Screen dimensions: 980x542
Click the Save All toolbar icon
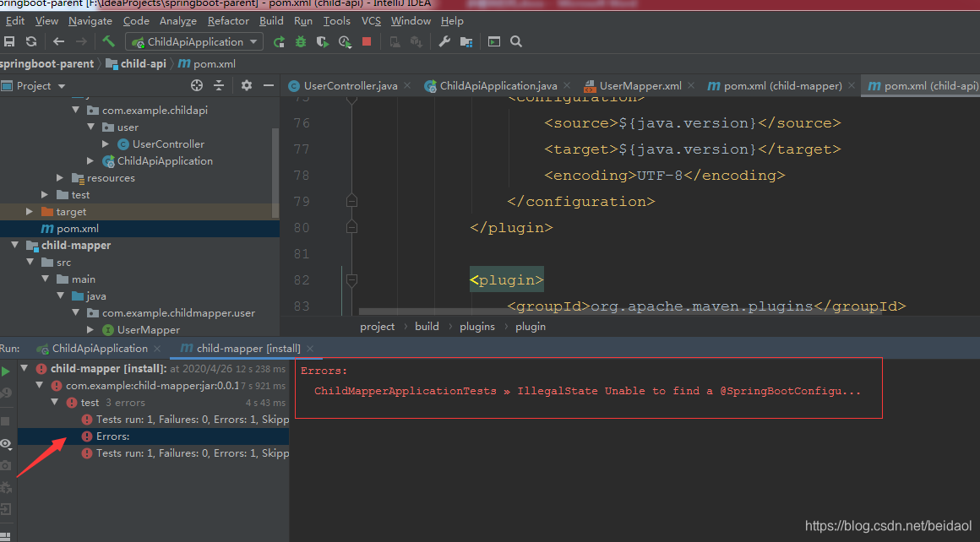[9, 42]
